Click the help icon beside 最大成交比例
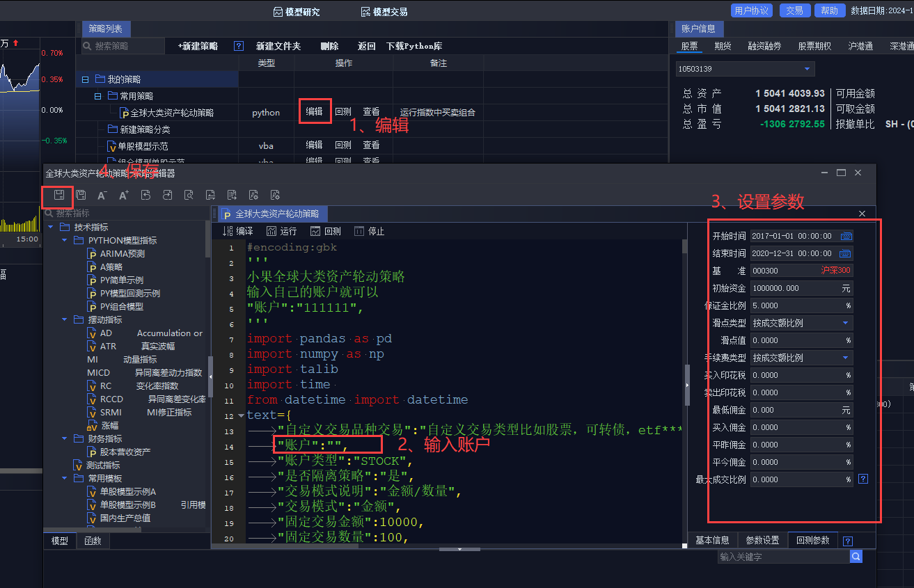 click(863, 479)
